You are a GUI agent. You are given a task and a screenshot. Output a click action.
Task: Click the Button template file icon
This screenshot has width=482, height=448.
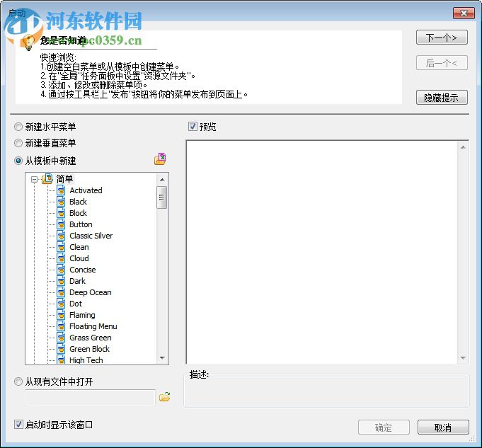[x=61, y=224]
